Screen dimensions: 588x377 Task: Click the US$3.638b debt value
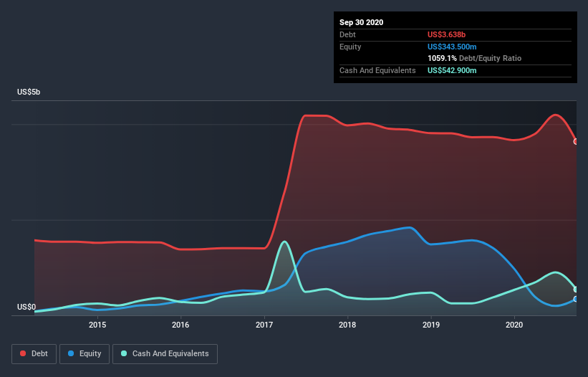pos(446,34)
